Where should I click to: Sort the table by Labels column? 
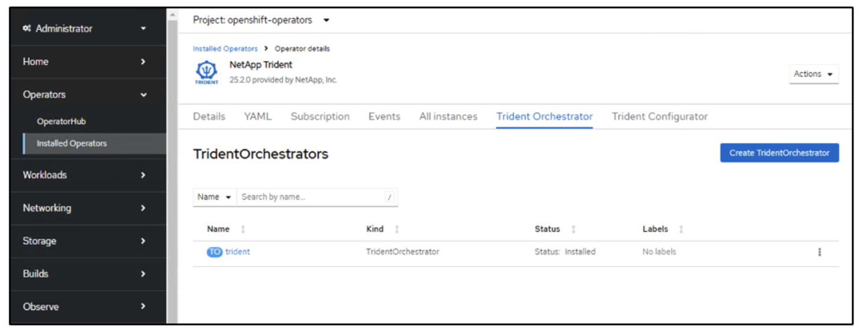[x=681, y=230]
